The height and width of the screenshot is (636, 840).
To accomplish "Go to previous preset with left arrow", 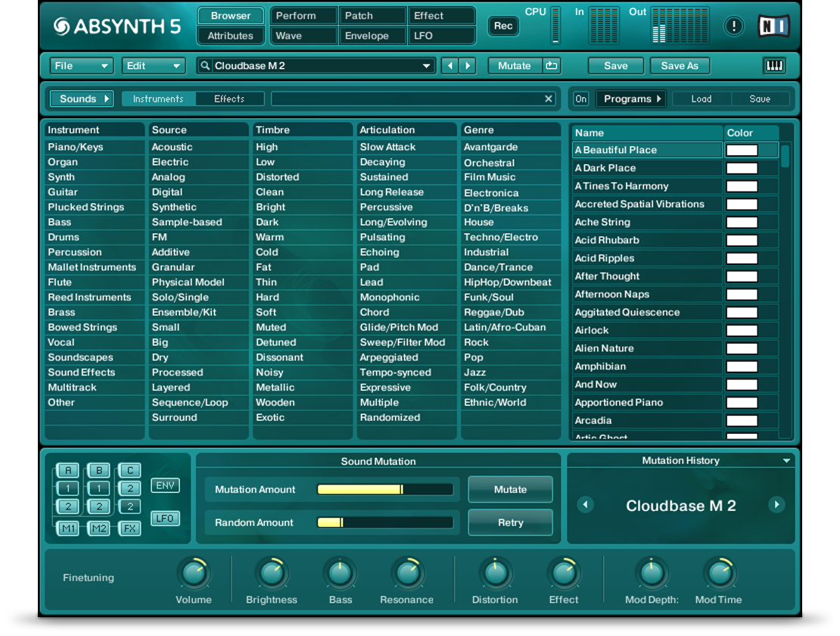I will point(450,66).
